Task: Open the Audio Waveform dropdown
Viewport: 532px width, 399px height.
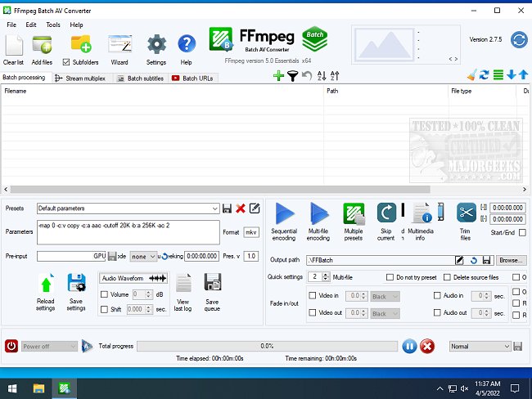Action: click(x=133, y=278)
